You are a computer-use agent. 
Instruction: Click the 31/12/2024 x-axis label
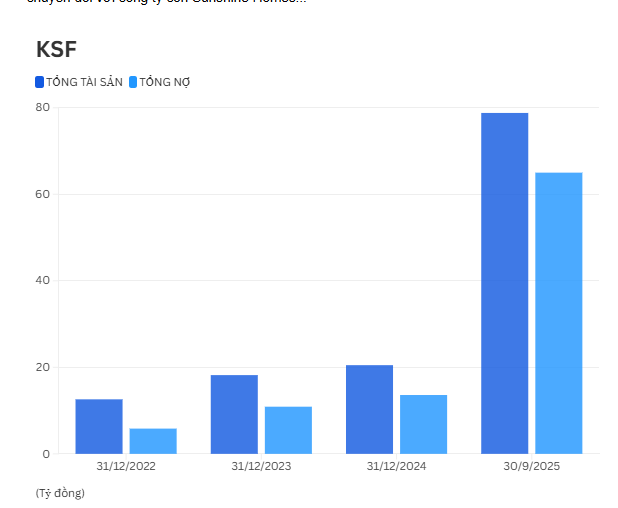point(396,466)
